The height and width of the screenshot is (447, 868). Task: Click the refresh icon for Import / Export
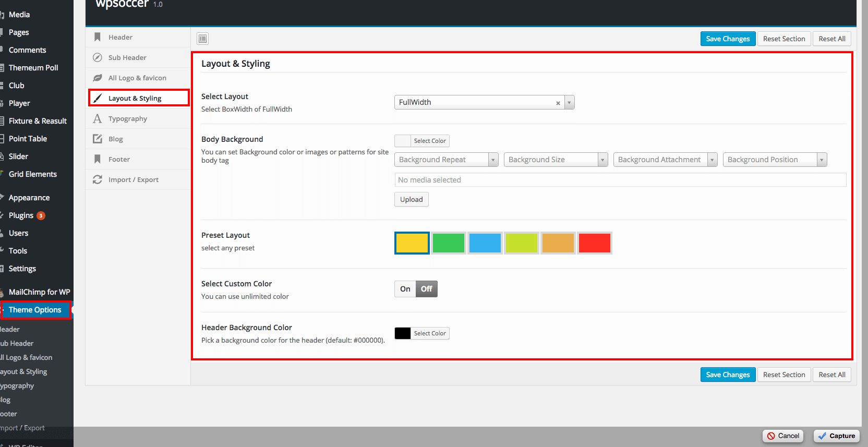[97, 179]
